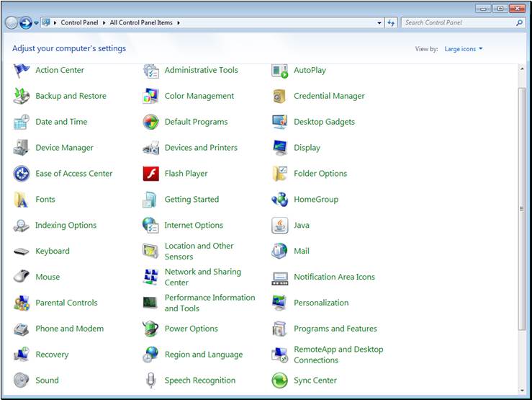Click the All Control Panel Items breadcrumb
Viewport: 532px width, 400px height.
(141, 23)
